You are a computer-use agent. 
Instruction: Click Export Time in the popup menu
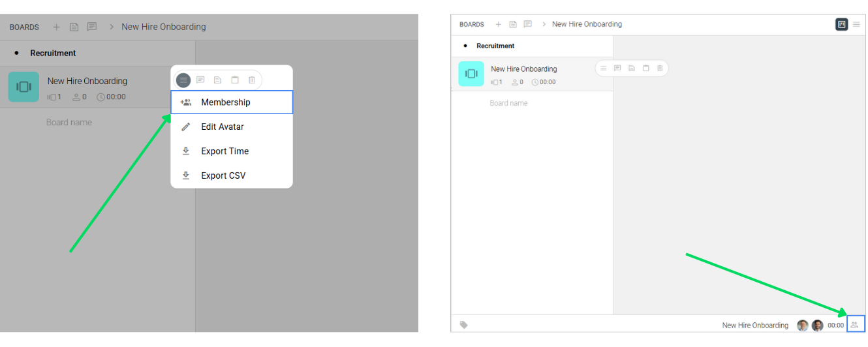tap(225, 151)
